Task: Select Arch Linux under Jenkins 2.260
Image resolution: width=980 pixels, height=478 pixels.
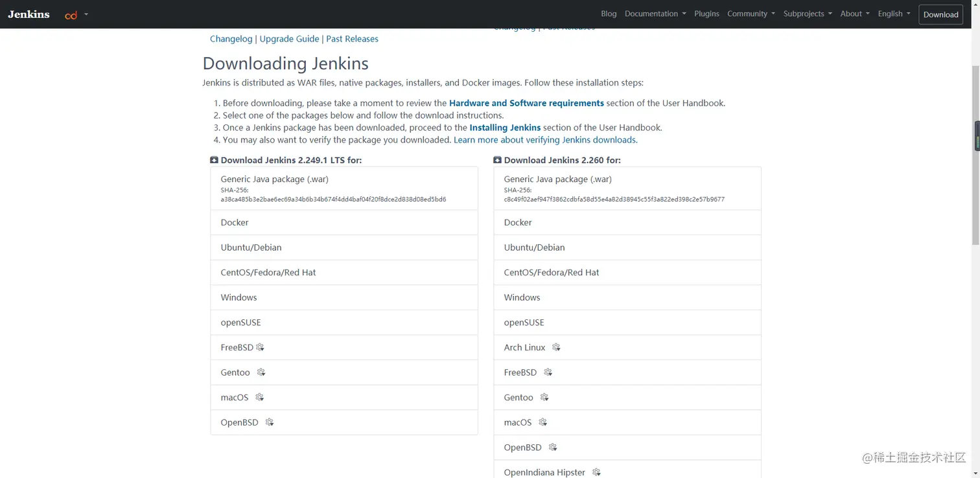Action: (627, 347)
